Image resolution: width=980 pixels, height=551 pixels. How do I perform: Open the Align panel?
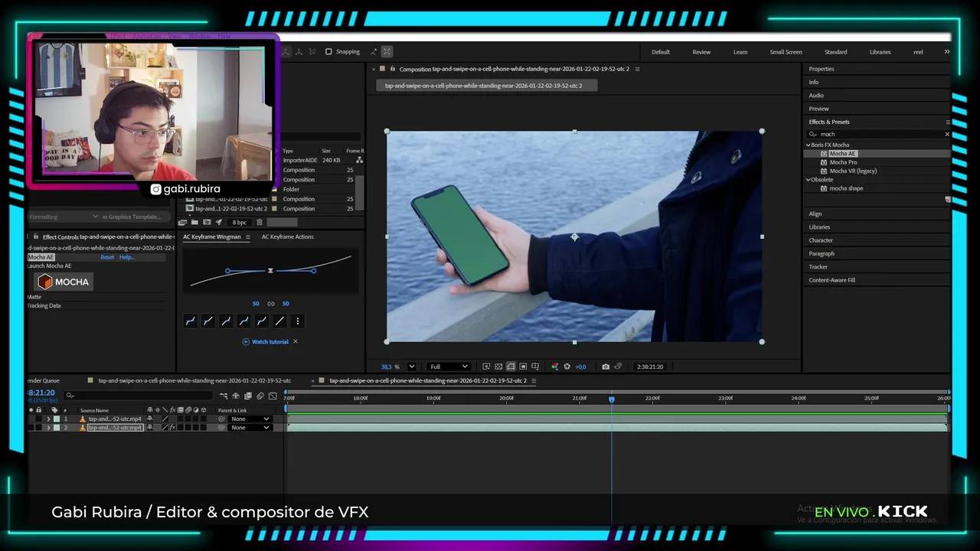[815, 214]
